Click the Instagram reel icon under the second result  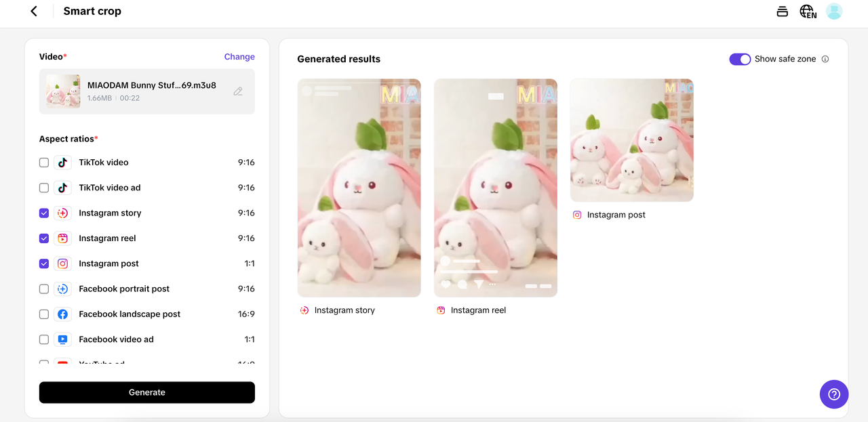441,310
